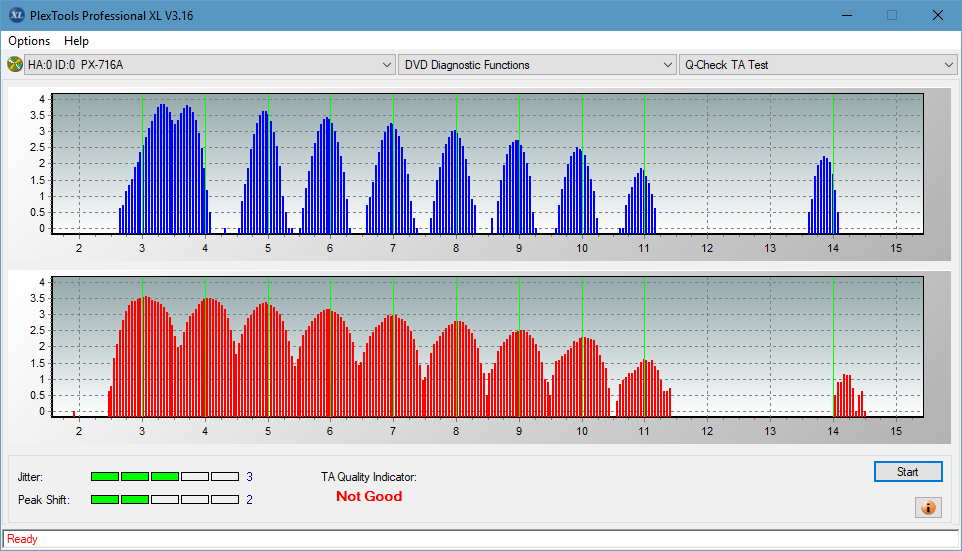Open the Options menu
Viewport: 962px width, 551px height.
coord(29,41)
